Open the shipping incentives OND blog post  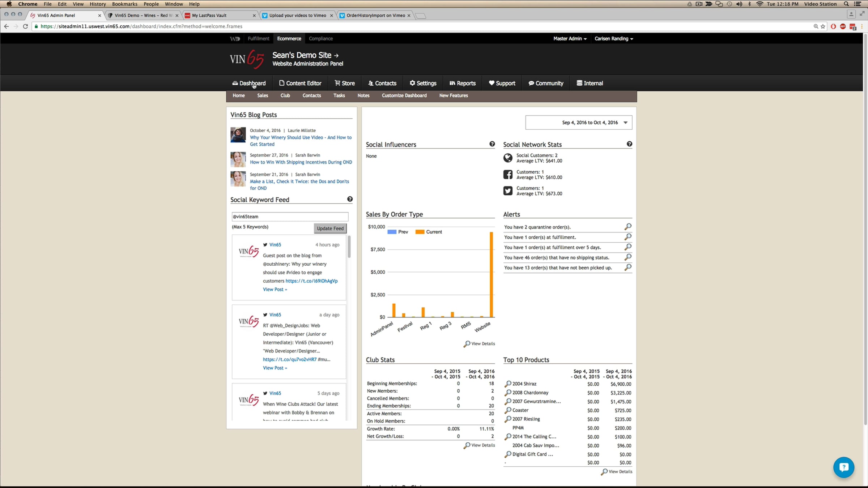coord(301,162)
